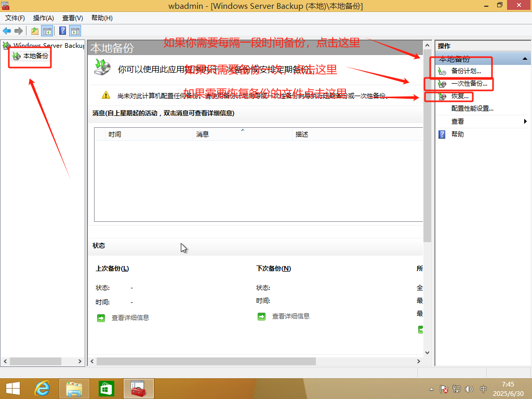The image size is (532, 399).
Task: Click the 中 input method indicator
Action: [x=484, y=389]
